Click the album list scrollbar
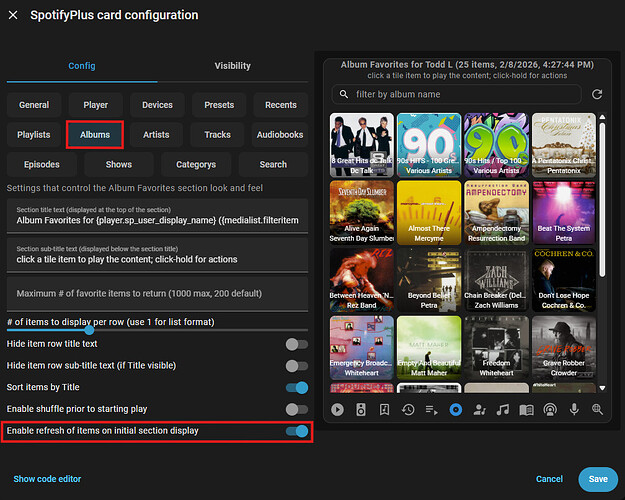 click(x=602, y=199)
